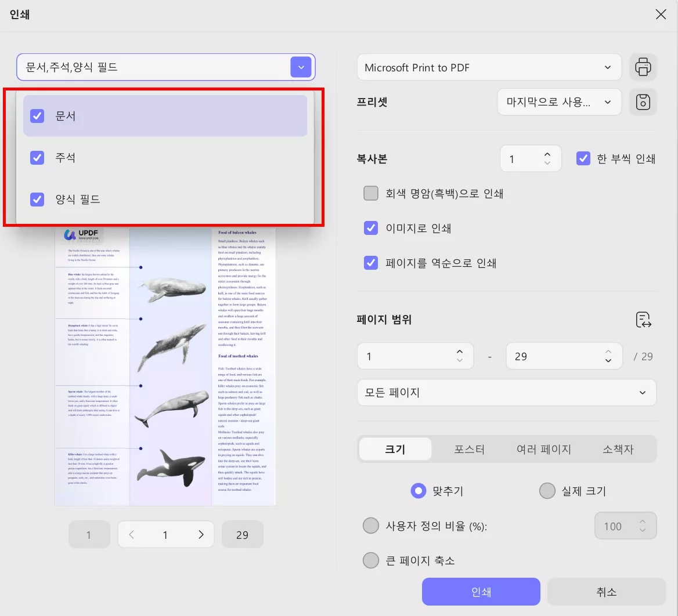
Task: Save current preset using floppy disk icon
Action: [643, 102]
